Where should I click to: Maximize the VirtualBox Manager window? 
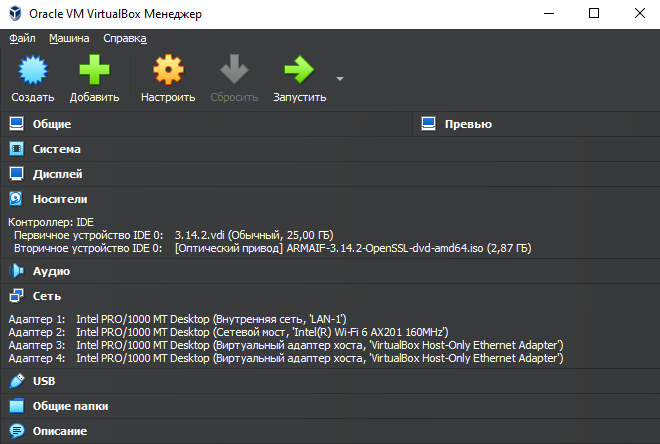point(594,13)
